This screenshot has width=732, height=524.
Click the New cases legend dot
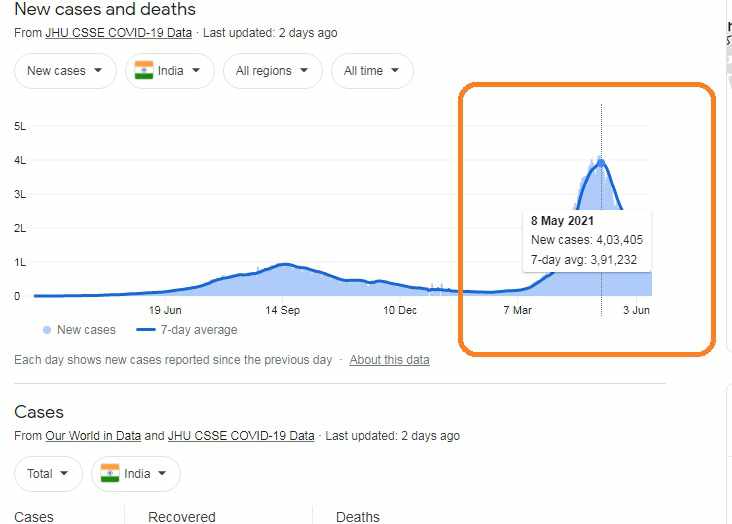point(47,329)
